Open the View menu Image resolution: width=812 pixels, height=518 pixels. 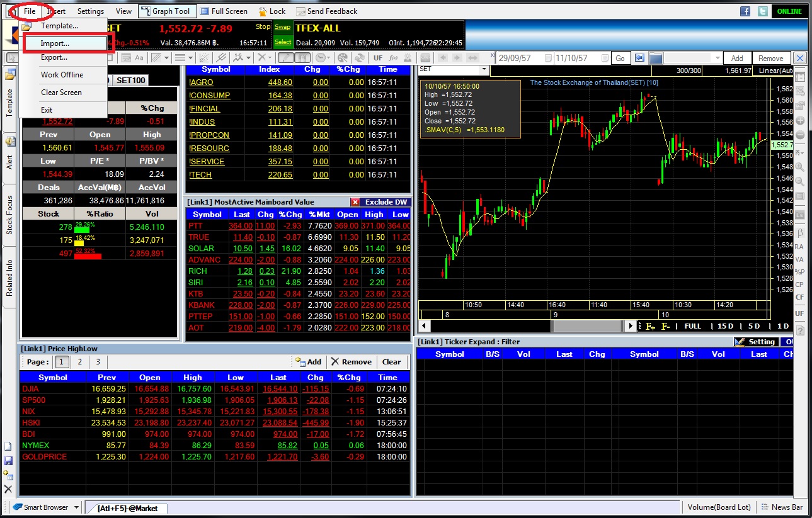pos(124,11)
